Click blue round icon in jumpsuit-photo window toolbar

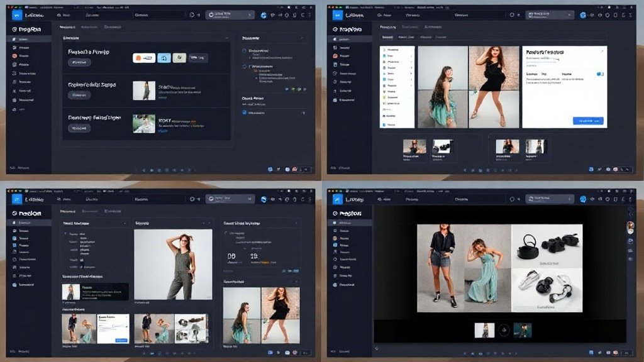(264, 199)
